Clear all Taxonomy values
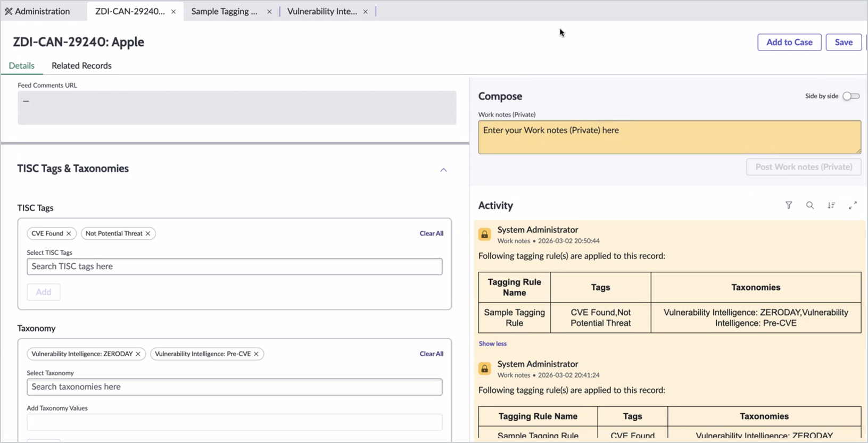Image resolution: width=868 pixels, height=443 pixels. [431, 354]
